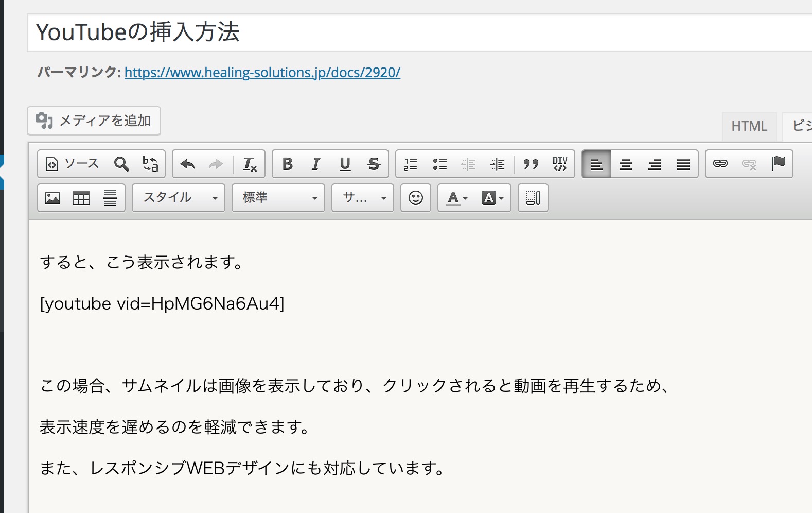Insert a numbered list
Image resolution: width=812 pixels, height=513 pixels.
411,164
